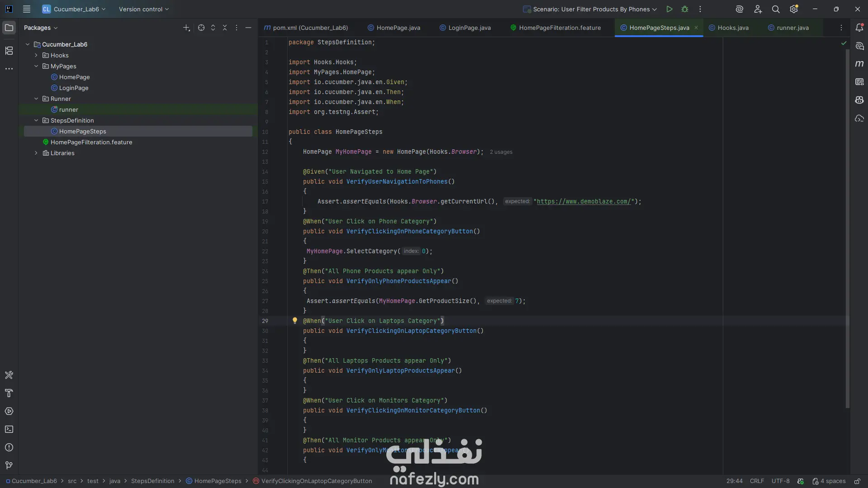Switch to LoginPage.java tab
The height and width of the screenshot is (488, 868).
tap(465, 28)
